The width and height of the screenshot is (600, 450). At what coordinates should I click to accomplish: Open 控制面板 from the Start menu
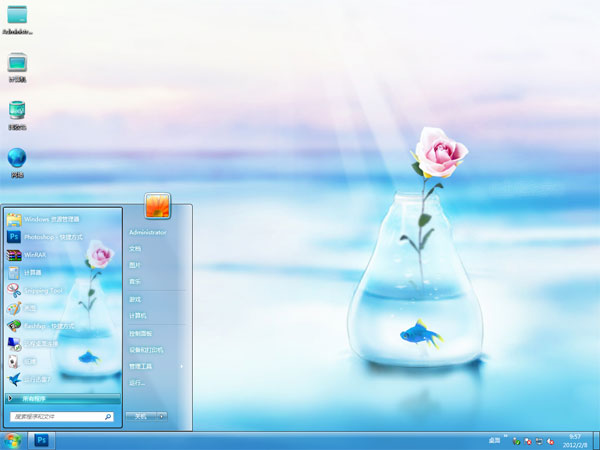click(140, 333)
